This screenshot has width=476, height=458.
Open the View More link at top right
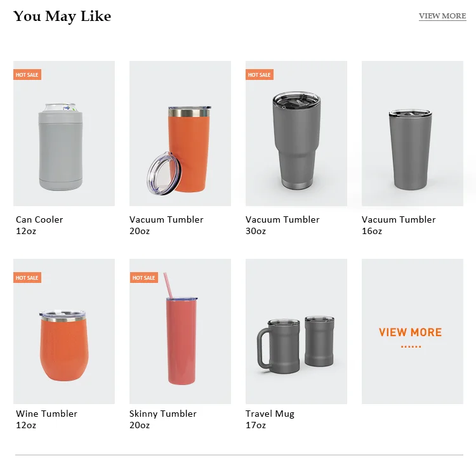pos(442,16)
